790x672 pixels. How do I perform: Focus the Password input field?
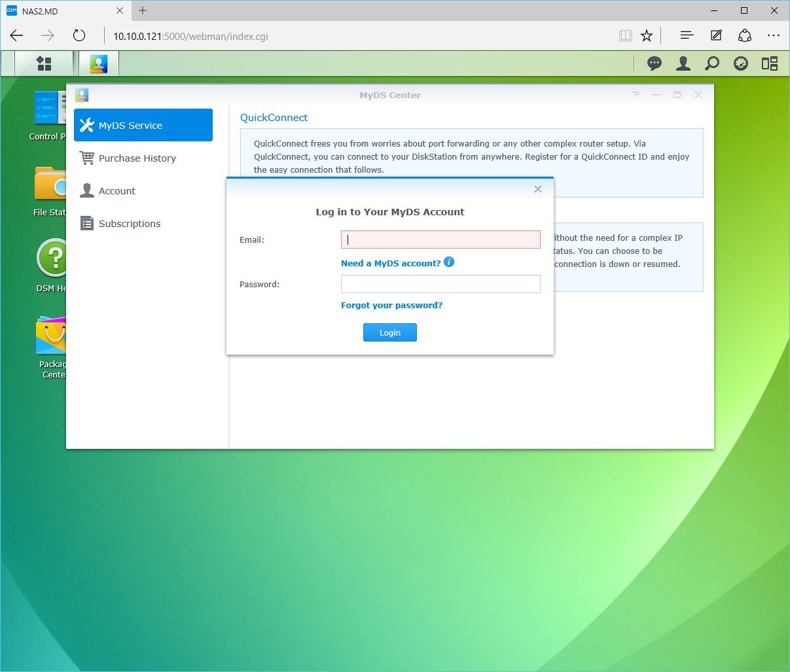[x=440, y=284]
